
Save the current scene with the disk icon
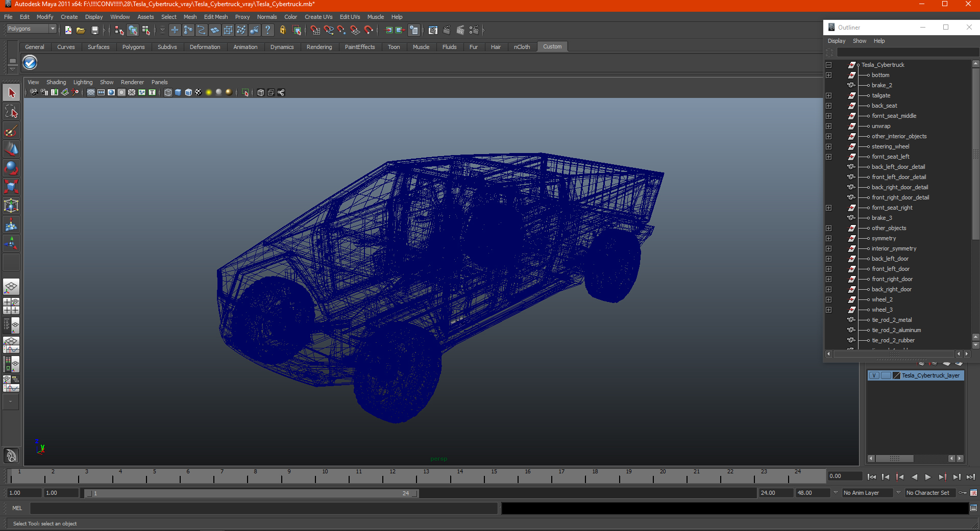(94, 31)
